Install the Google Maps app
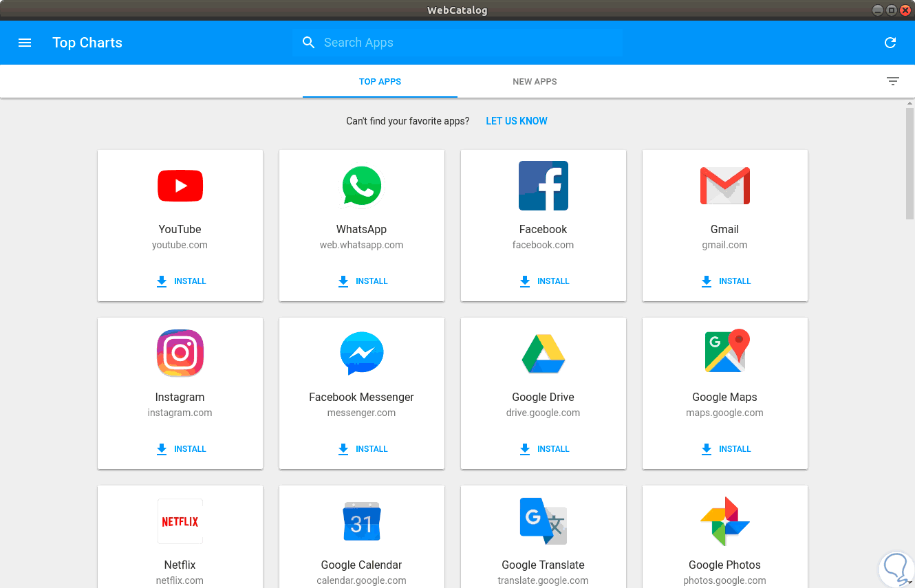This screenshot has height=588, width=915. (x=725, y=449)
